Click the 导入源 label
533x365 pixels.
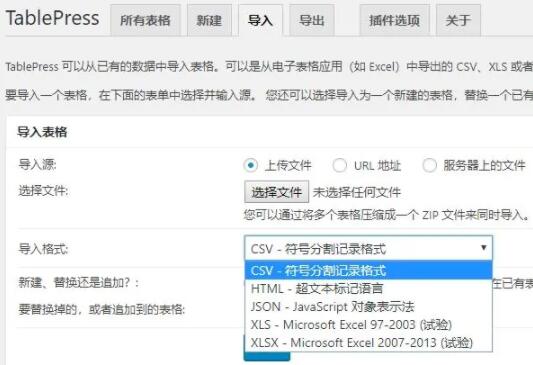click(37, 165)
